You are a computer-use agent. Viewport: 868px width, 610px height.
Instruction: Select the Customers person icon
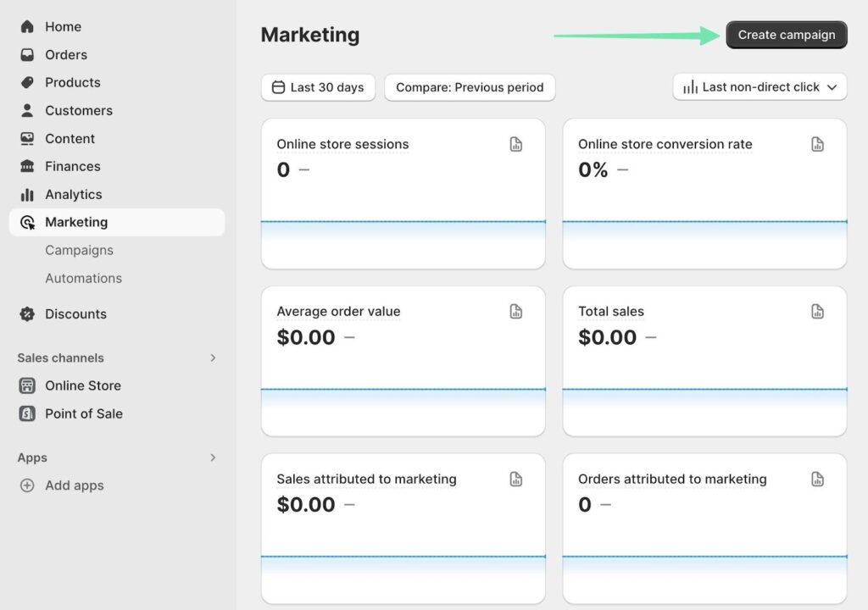(x=27, y=111)
